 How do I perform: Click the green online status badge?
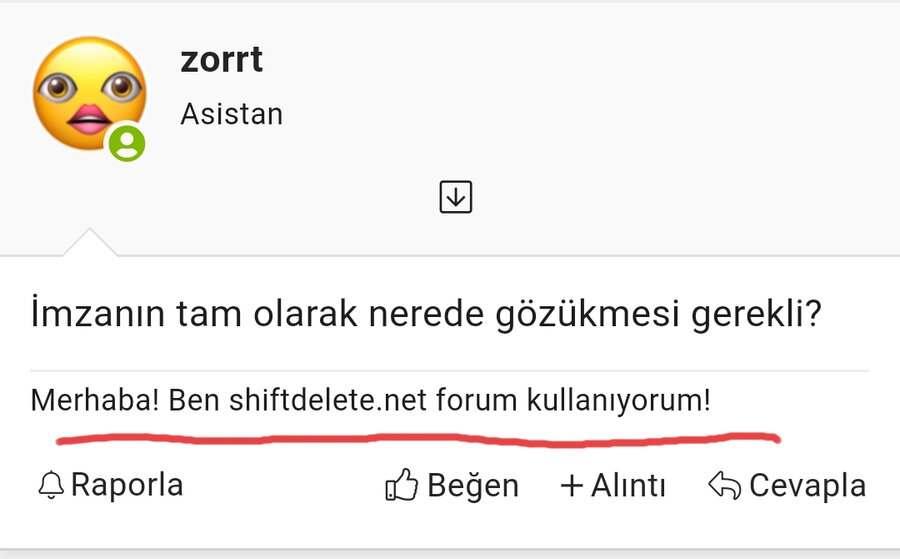(x=127, y=143)
